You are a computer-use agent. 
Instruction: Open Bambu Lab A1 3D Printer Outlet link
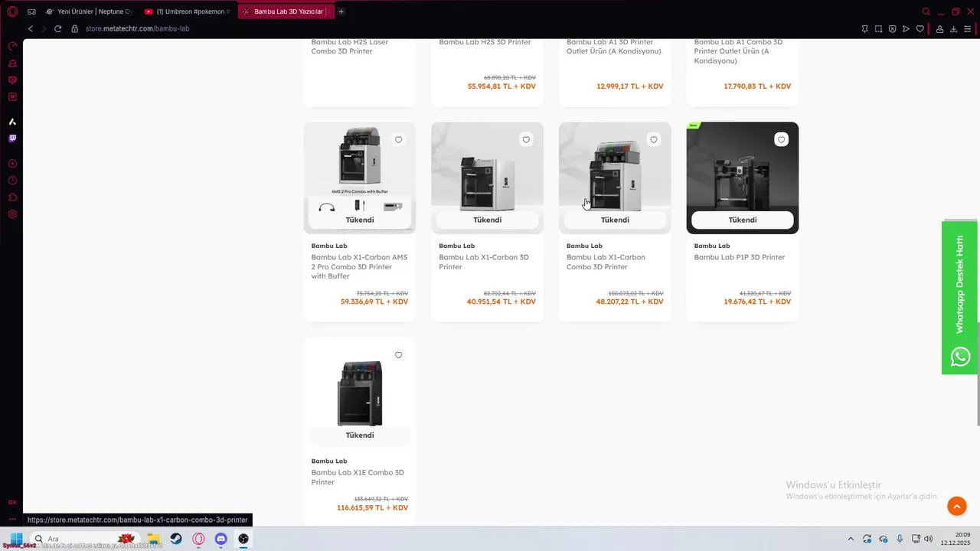[614, 46]
